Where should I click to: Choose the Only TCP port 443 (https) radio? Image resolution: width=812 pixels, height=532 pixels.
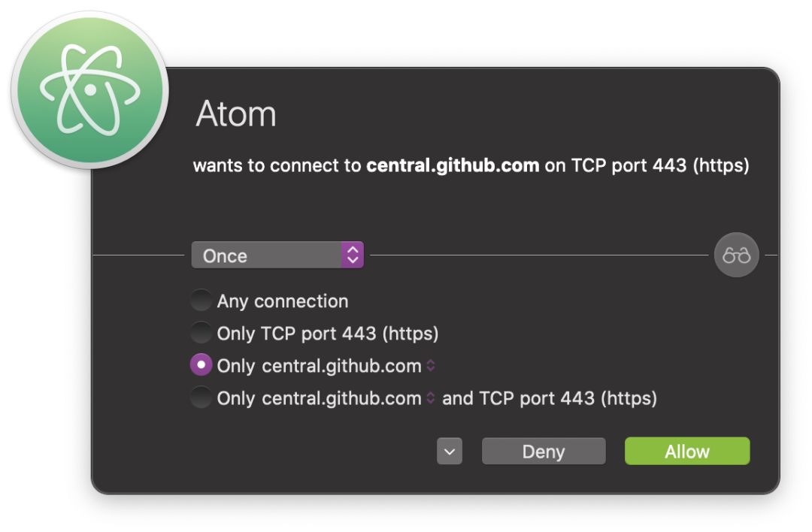(201, 333)
